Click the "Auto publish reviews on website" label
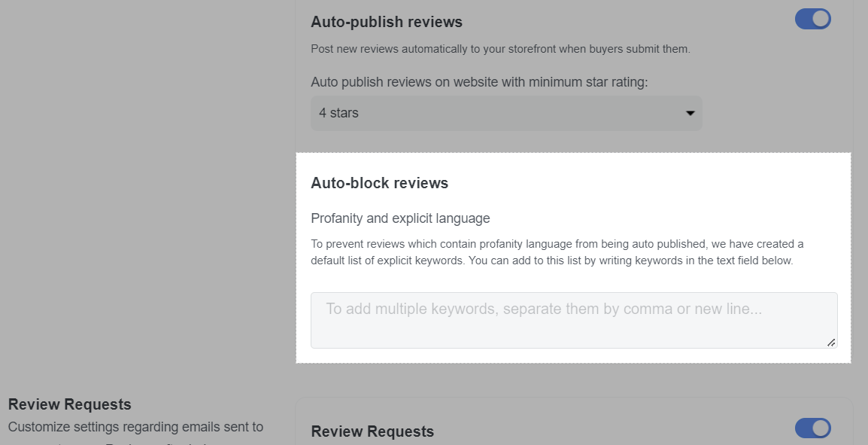This screenshot has width=868, height=445. (x=479, y=82)
